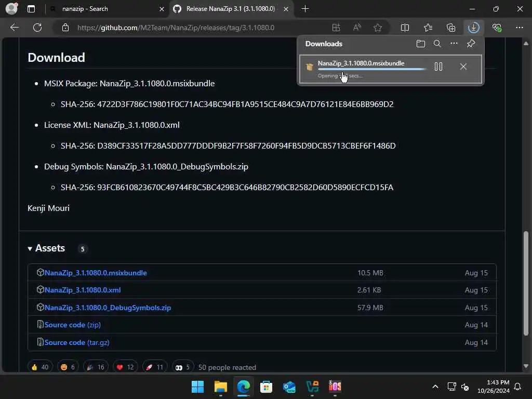The width and height of the screenshot is (532, 399).
Task: Close the Release NanaZip tab
Action: (286, 9)
